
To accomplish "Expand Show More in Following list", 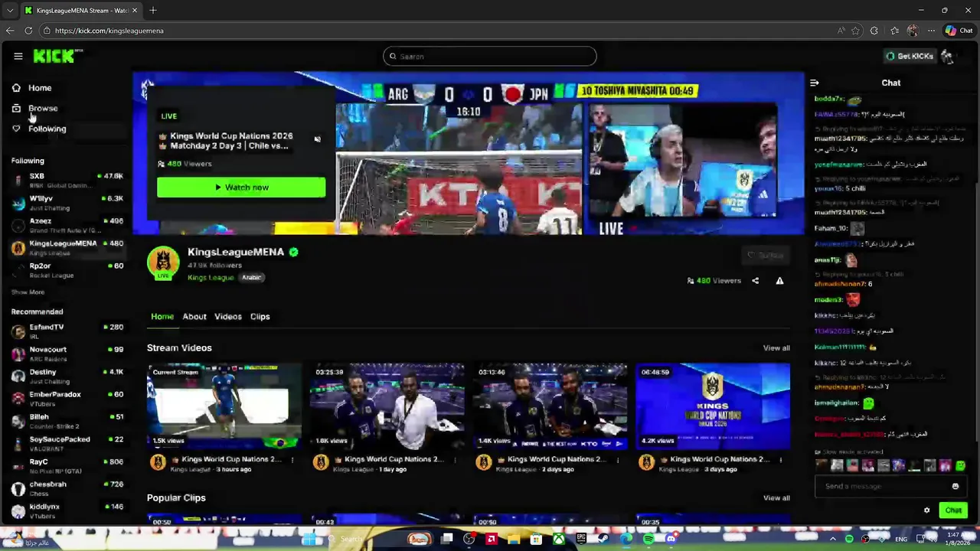I will click(x=28, y=292).
